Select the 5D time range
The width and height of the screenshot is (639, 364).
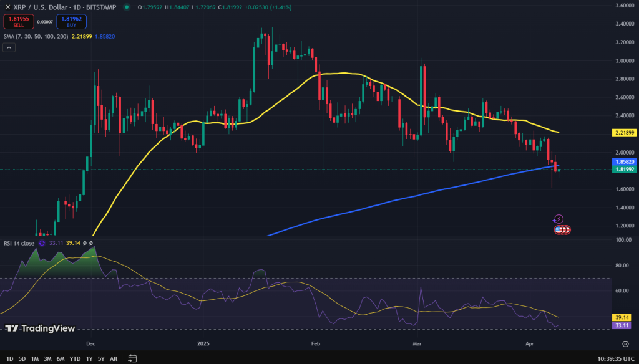22,359
